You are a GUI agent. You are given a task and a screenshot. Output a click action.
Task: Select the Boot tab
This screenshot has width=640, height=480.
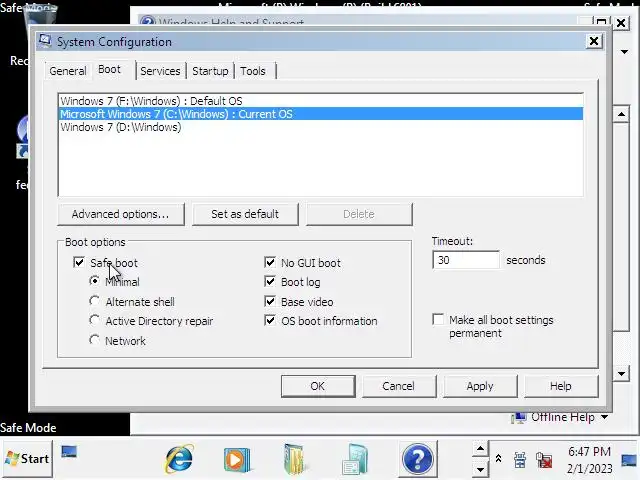coord(109,69)
